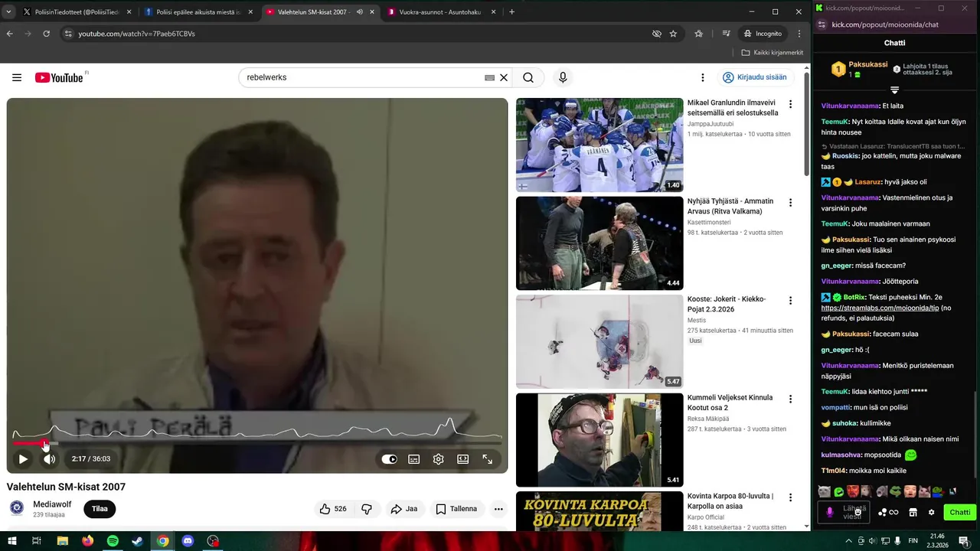Open the media controls icon in Chrome toolbar

726,34
